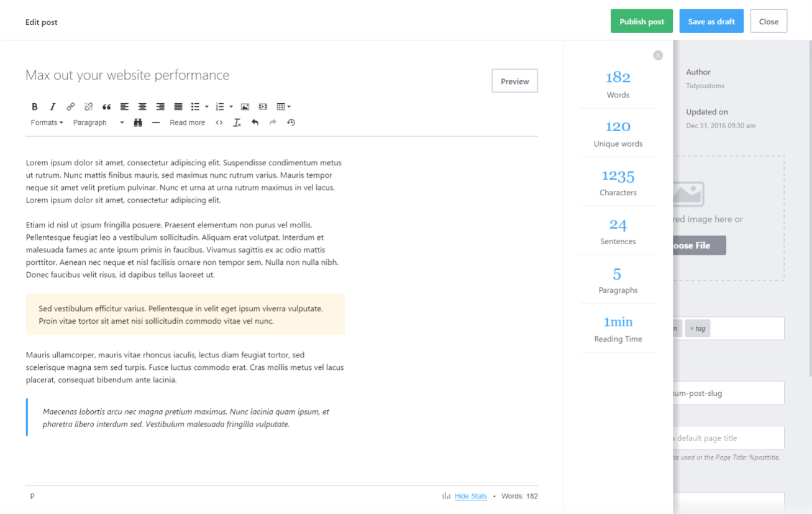
Task: Toggle bold formatting in the editor toolbar
Action: coord(35,107)
